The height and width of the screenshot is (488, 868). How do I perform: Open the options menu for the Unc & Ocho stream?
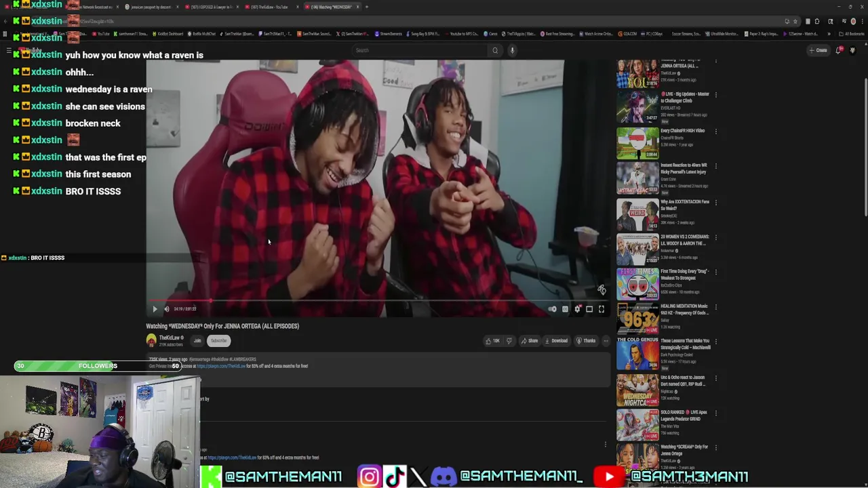[715, 378]
